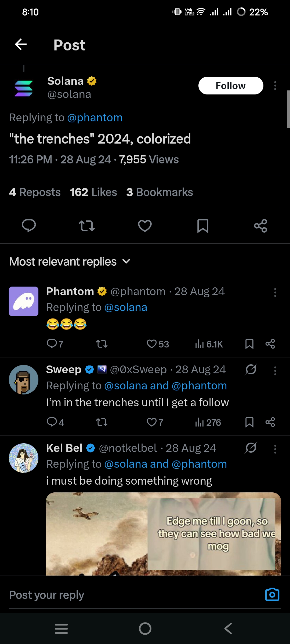Follow the Solana account

230,86
